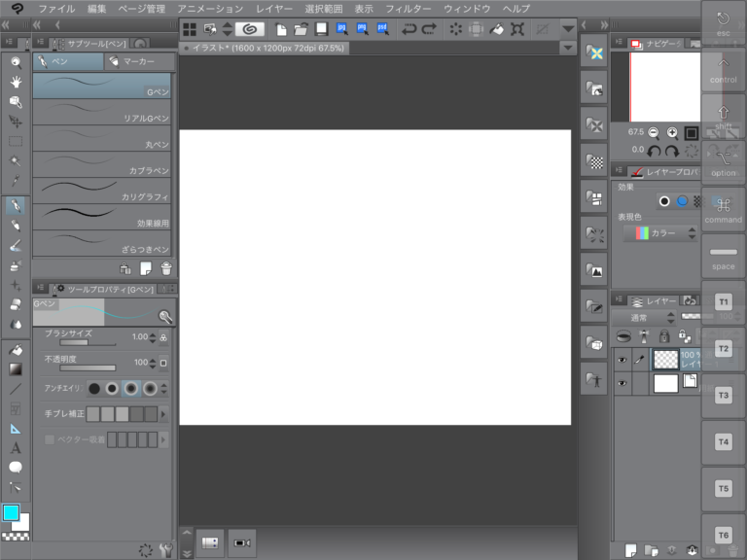Select the Hand (move view) tool

click(16, 82)
